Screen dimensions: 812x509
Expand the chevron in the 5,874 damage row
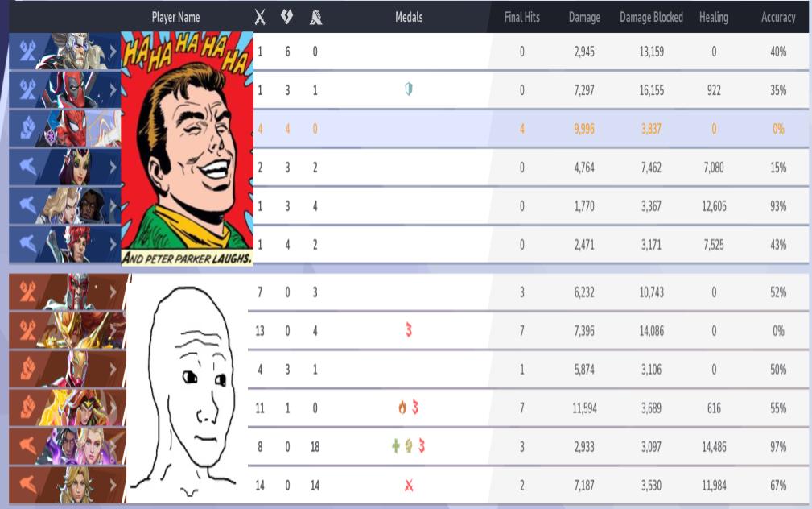click(x=113, y=369)
